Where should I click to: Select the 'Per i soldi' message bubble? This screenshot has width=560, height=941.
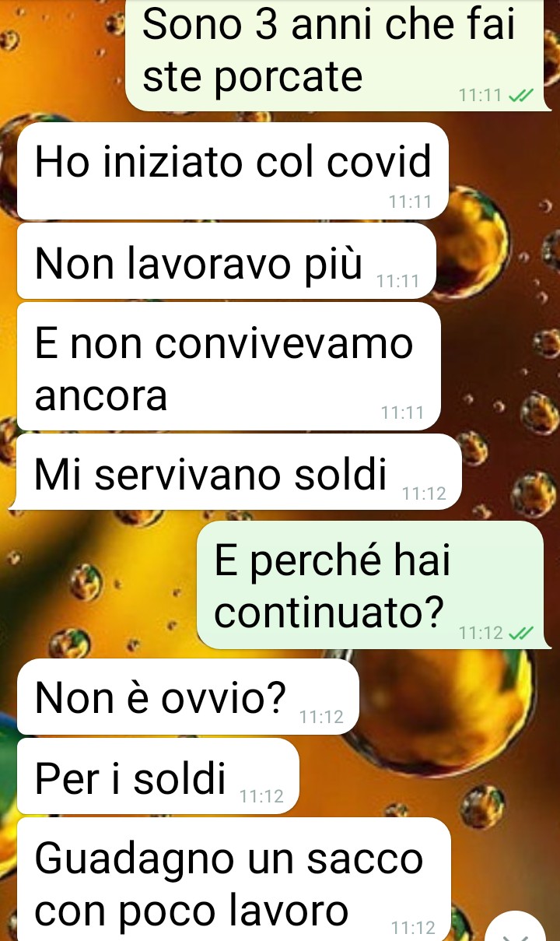(158, 776)
